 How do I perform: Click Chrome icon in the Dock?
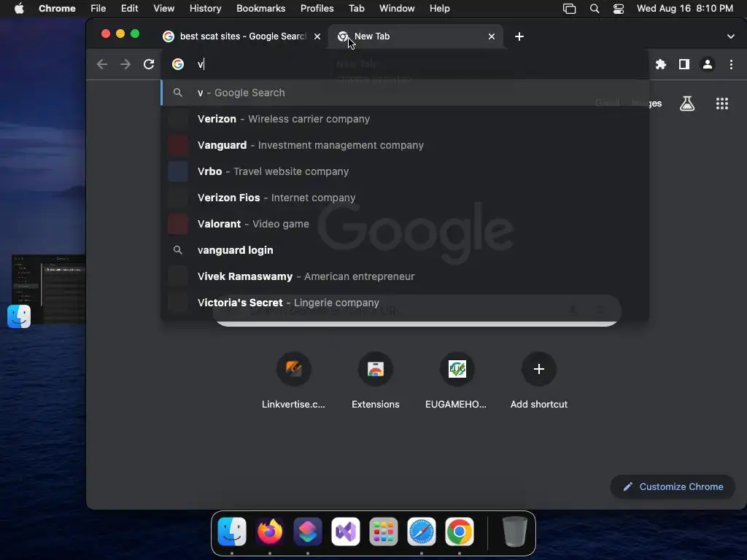pyautogui.click(x=460, y=532)
